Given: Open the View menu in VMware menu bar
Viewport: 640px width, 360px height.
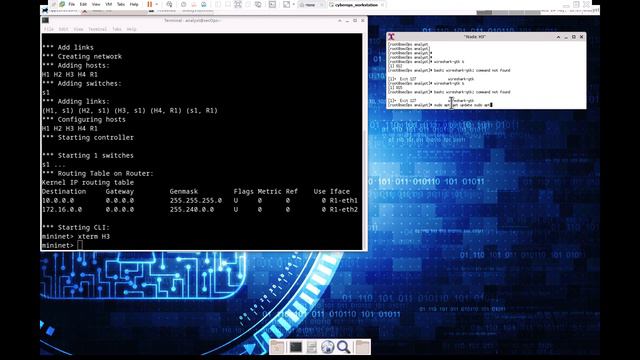Looking at the screenshot, I should tap(96, 4).
